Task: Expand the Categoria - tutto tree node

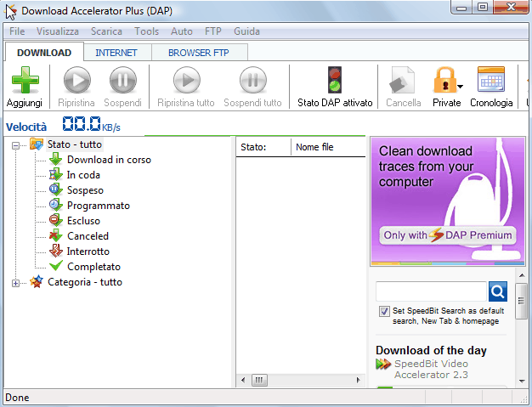Action: coord(15,283)
